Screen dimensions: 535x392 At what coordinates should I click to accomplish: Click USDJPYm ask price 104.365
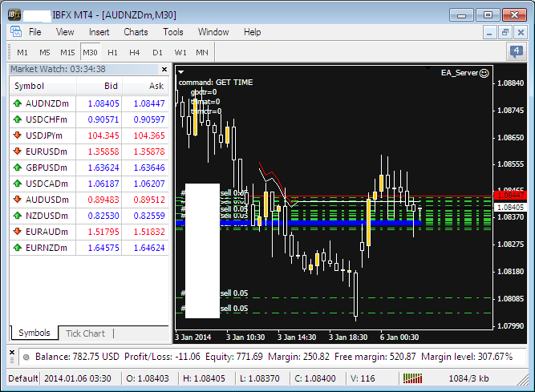coord(149,135)
